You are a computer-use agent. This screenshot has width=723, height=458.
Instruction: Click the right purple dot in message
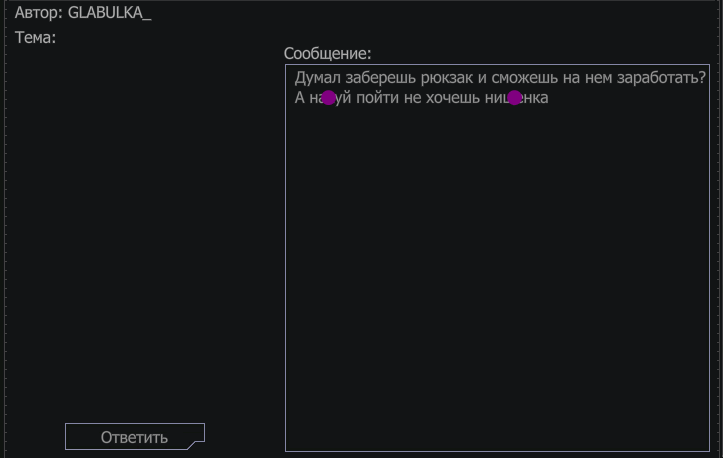coord(515,98)
